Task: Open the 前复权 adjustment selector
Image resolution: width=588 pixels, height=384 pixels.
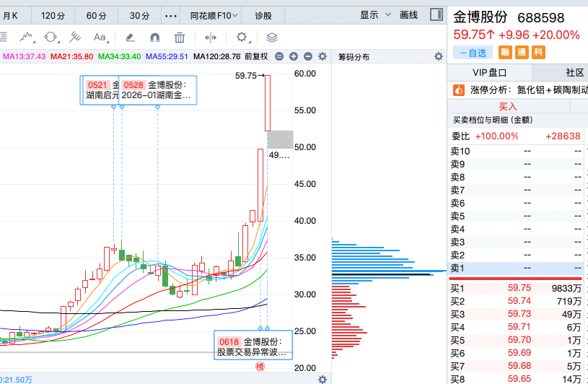Action: coord(256,56)
